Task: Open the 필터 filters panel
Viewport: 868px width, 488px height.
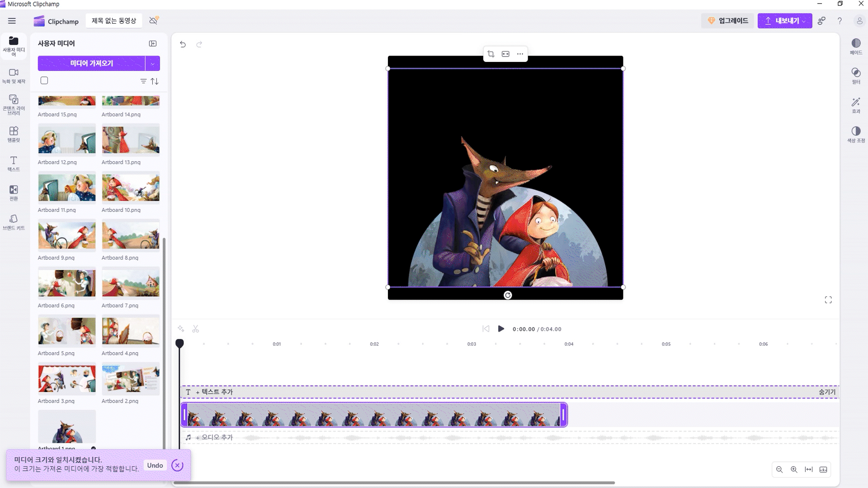Action: (x=856, y=76)
